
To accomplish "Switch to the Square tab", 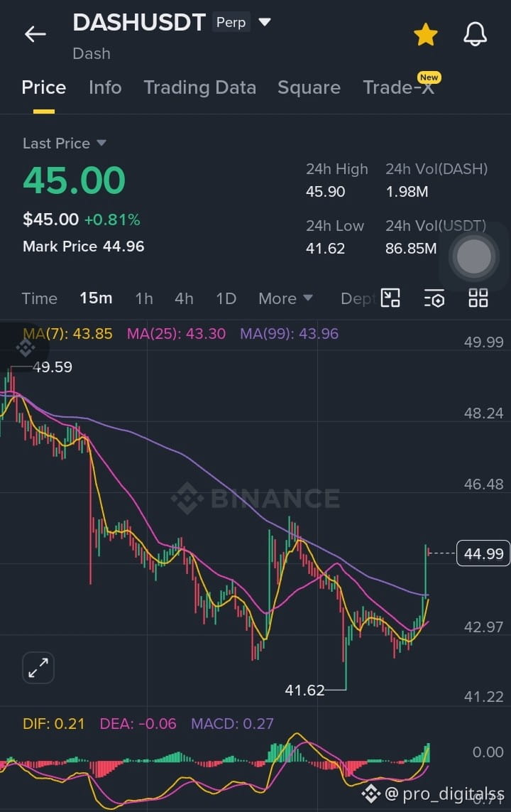I will (x=309, y=87).
